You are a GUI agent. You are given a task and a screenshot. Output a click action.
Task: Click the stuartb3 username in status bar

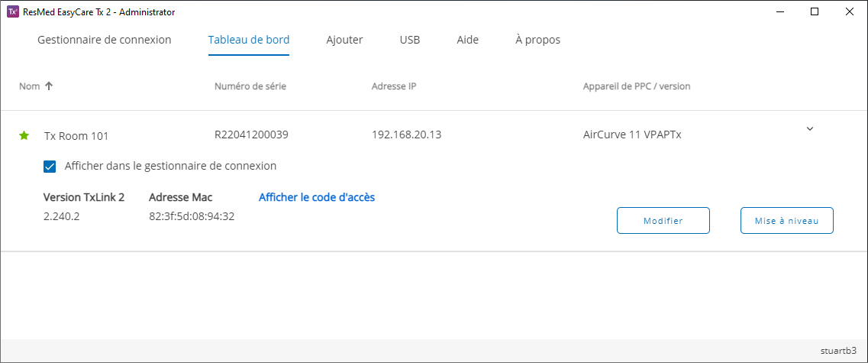coord(838,351)
